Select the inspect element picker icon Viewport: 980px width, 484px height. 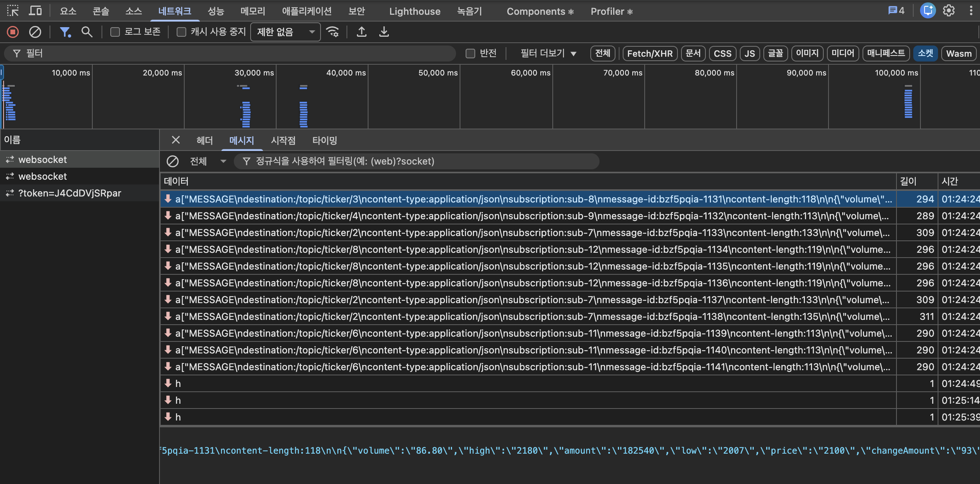click(x=13, y=11)
